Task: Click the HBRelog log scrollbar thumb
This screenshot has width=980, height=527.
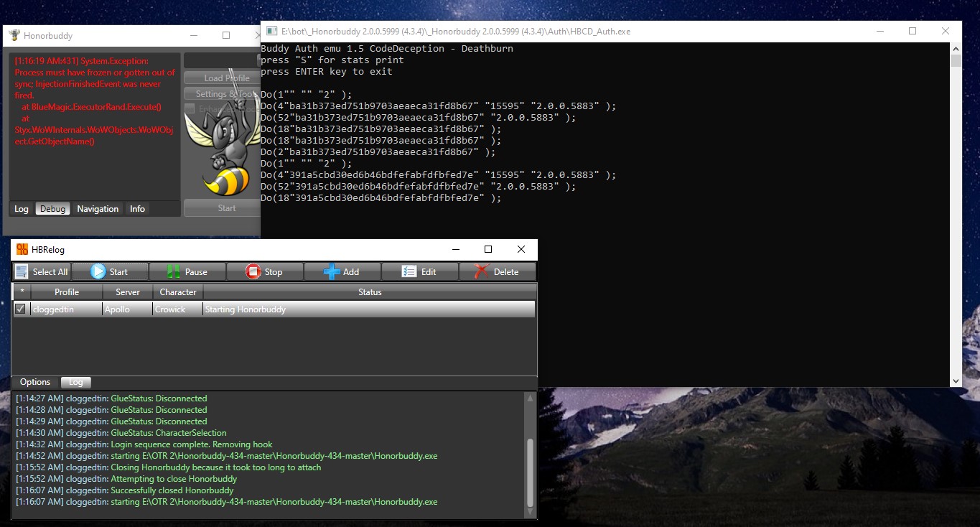Action: pyautogui.click(x=531, y=472)
